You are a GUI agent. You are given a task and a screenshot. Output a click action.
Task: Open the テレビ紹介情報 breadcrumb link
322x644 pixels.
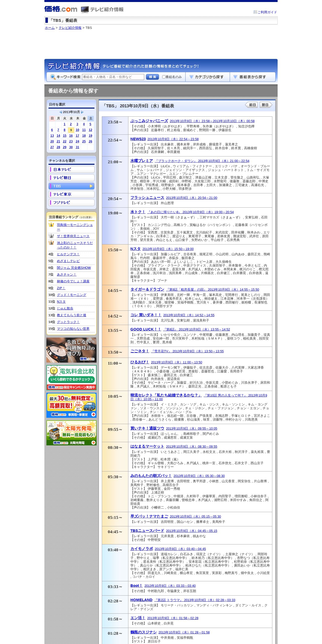pos(70,28)
